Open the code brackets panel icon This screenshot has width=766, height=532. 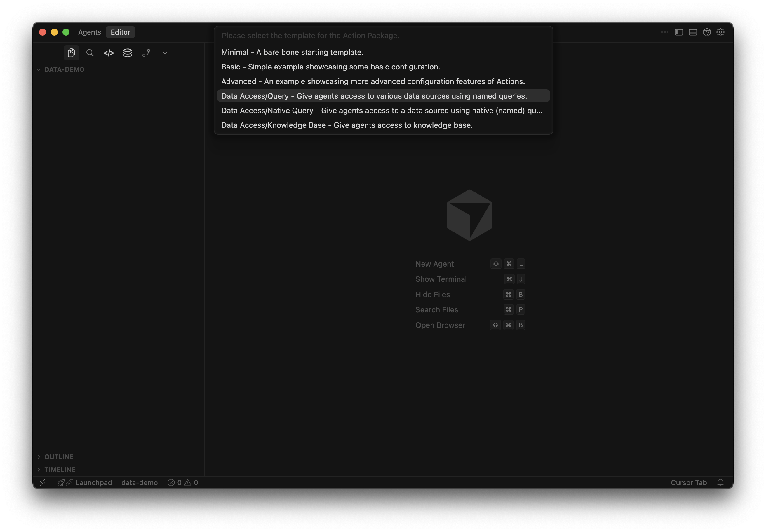pyautogui.click(x=109, y=53)
